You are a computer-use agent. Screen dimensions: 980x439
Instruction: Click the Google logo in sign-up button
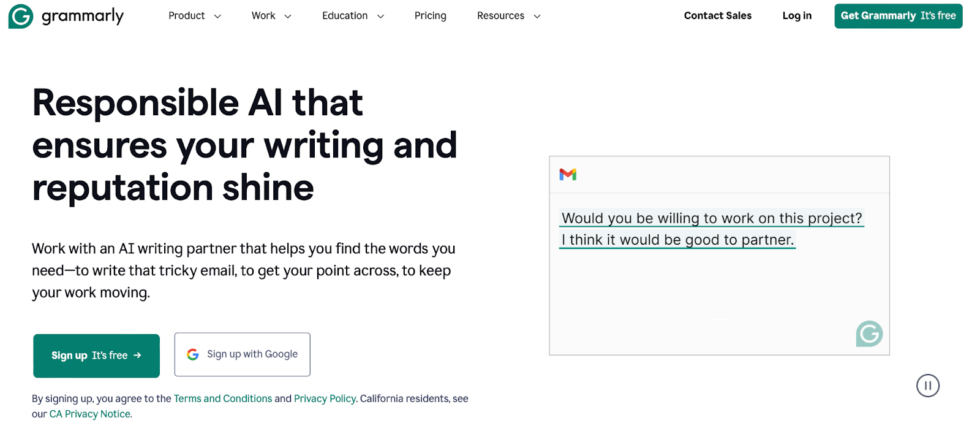pyautogui.click(x=193, y=354)
